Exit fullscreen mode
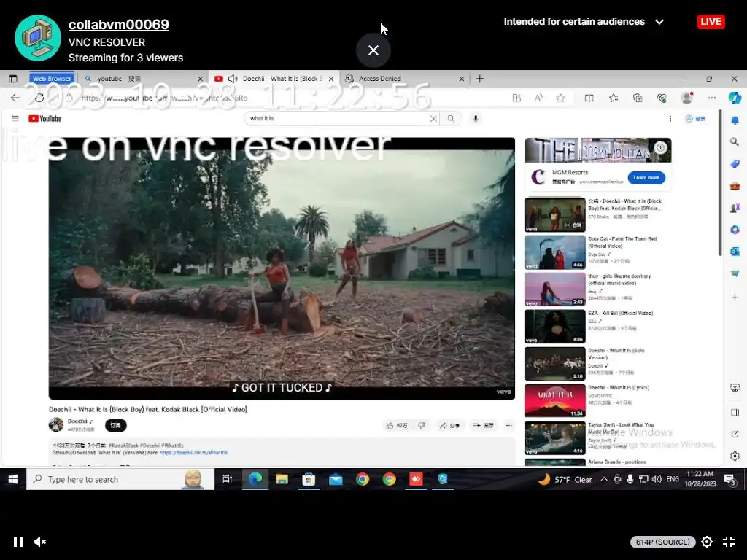This screenshot has height=560, width=747. 729,542
